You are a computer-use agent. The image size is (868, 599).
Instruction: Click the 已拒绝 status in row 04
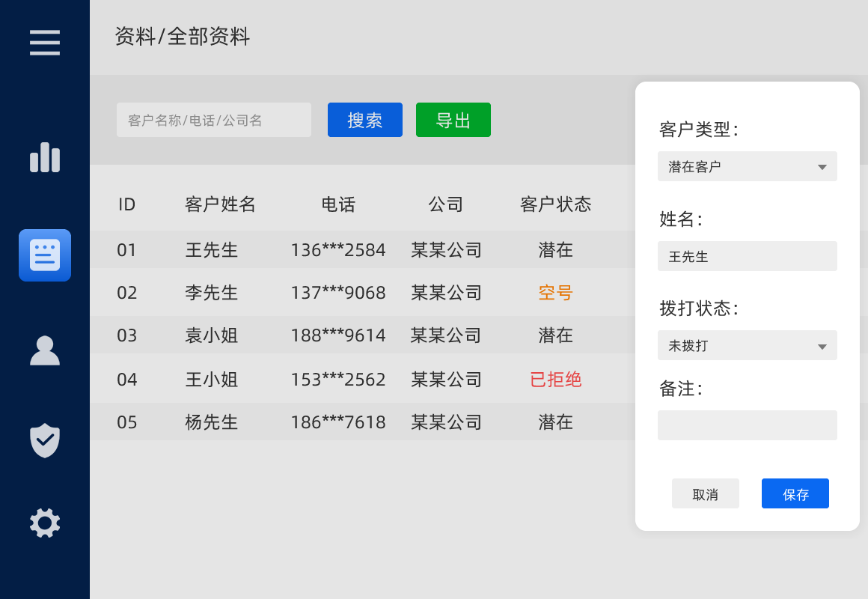tap(555, 380)
